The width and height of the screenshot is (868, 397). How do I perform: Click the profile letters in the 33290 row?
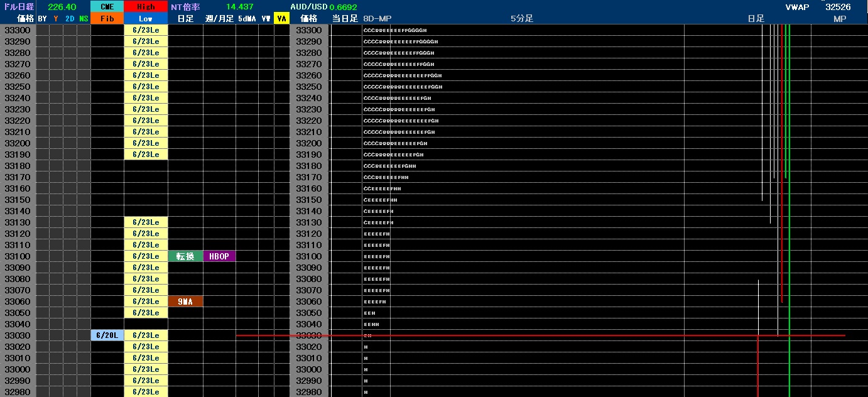pos(401,41)
